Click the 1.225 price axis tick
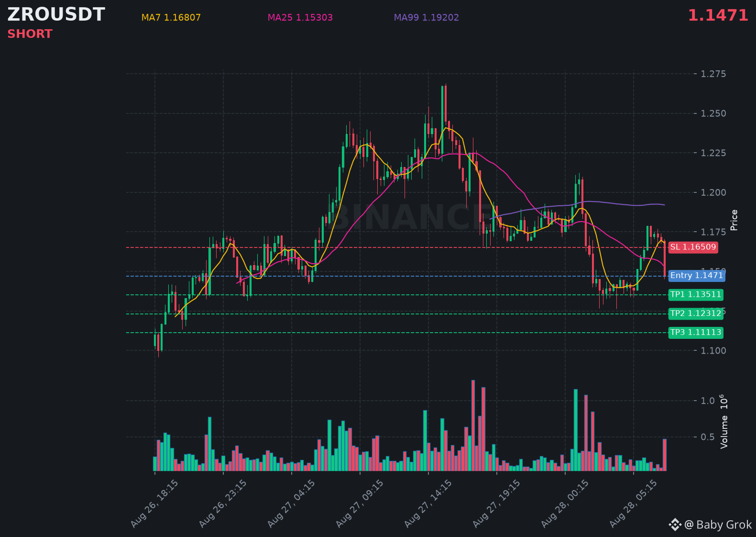This screenshot has height=537, width=756. pos(713,153)
